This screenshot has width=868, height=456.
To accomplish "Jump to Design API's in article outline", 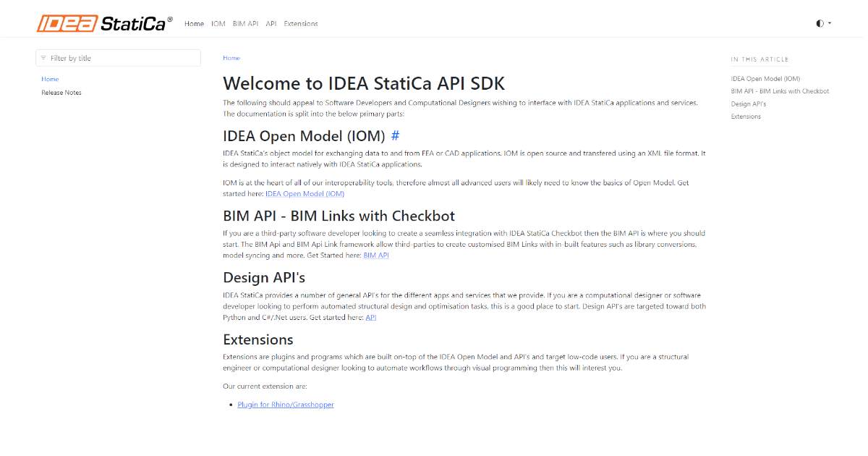I will click(749, 104).
